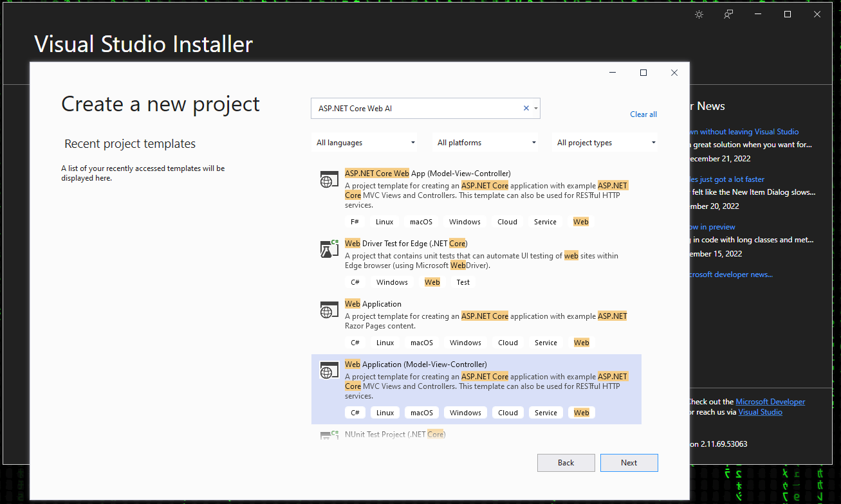Image resolution: width=841 pixels, height=504 pixels.
Task: Click the NUnit Test Project C# icon
Action: tap(329, 435)
